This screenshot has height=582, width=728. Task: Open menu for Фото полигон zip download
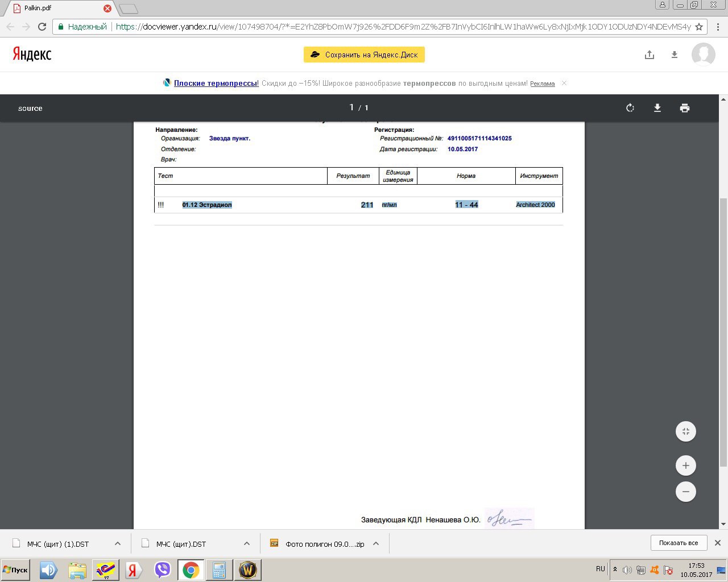(x=376, y=544)
